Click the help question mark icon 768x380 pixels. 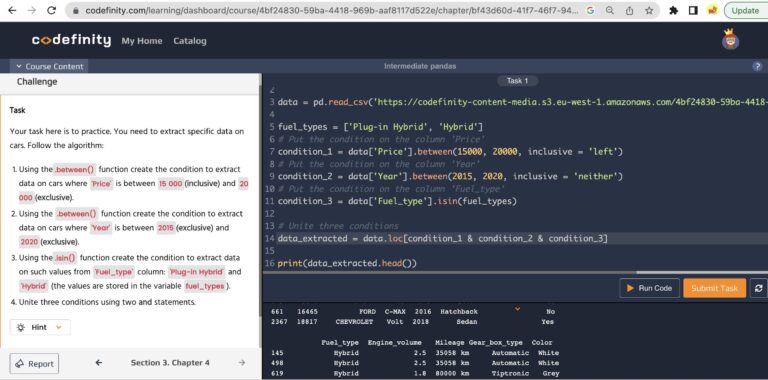coord(757,67)
